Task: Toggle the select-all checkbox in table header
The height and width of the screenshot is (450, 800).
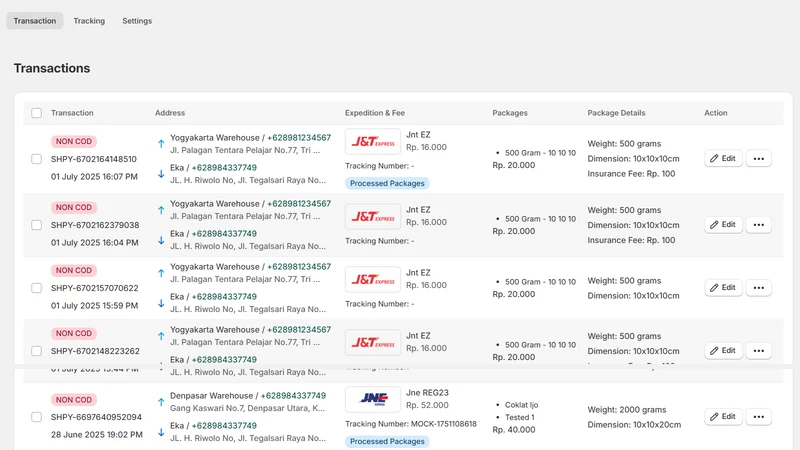Action: tap(36, 113)
